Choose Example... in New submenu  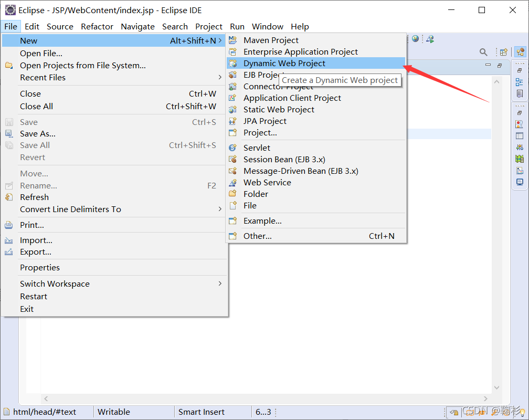tap(316, 221)
